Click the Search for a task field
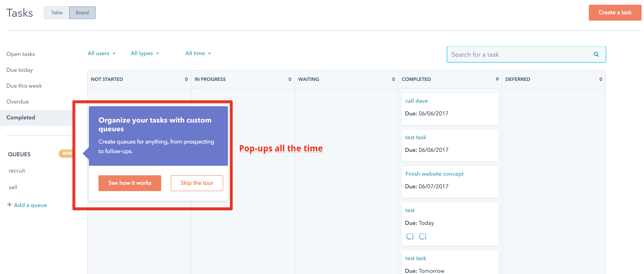 pyautogui.click(x=526, y=54)
